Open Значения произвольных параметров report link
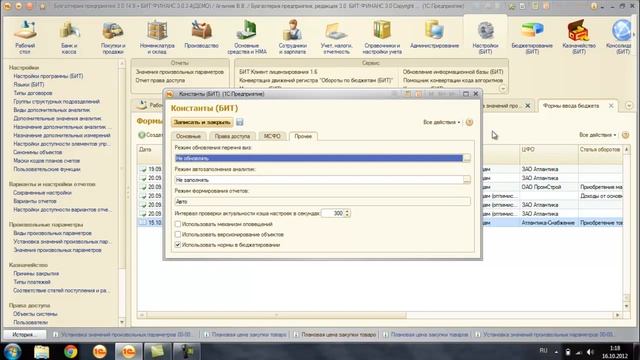This screenshot has height=360, width=640. point(180,72)
